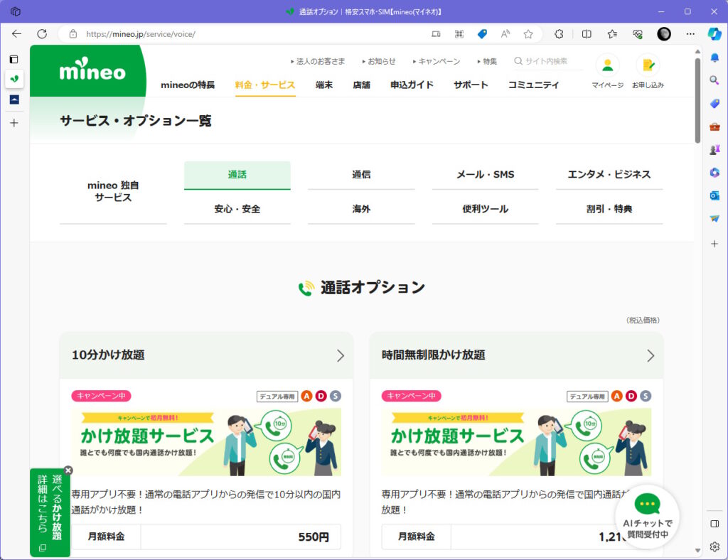
Task: Select the mineo 独自サービス tab
Action: (x=113, y=192)
